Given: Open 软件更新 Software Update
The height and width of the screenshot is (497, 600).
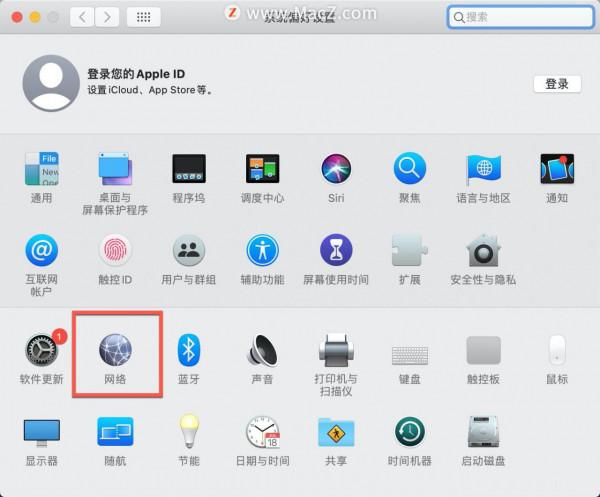Looking at the screenshot, I should coord(41,350).
